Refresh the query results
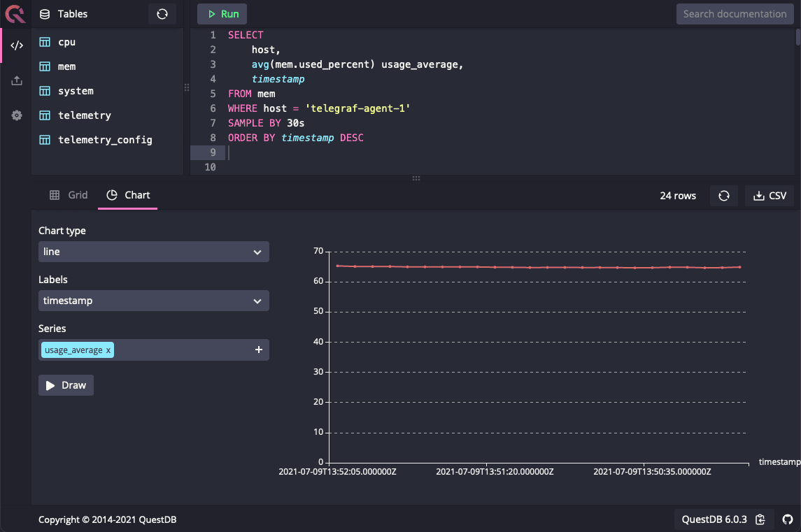 click(x=724, y=196)
